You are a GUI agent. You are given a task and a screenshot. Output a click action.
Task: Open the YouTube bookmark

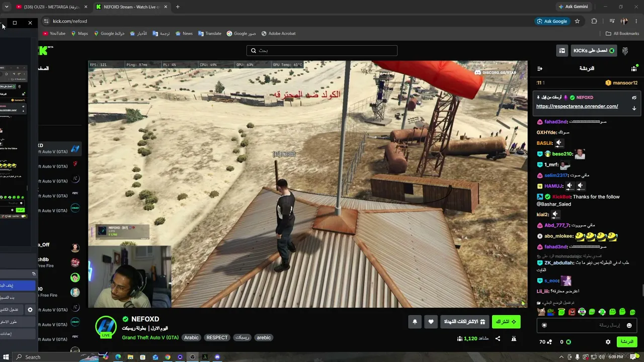54,34
